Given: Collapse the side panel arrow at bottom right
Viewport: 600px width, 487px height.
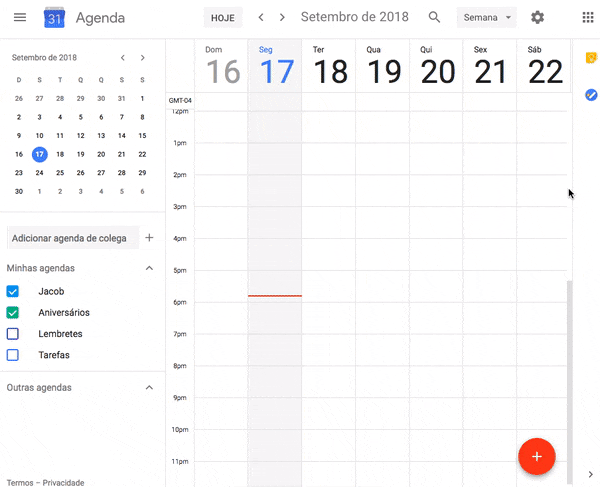Looking at the screenshot, I should 590,474.
